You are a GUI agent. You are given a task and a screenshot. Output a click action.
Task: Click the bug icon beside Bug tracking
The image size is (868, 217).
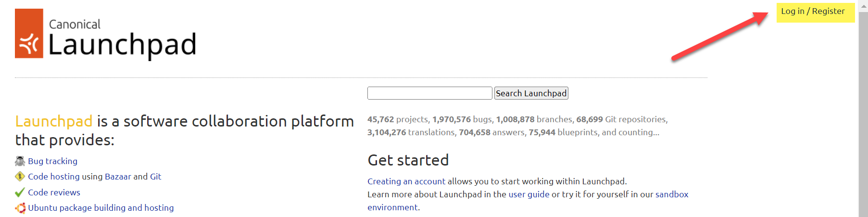(x=20, y=161)
